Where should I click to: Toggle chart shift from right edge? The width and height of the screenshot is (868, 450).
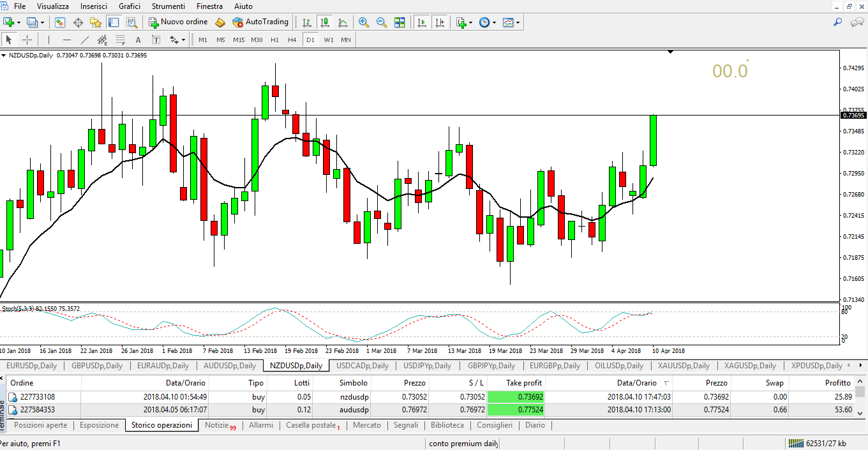439,22
